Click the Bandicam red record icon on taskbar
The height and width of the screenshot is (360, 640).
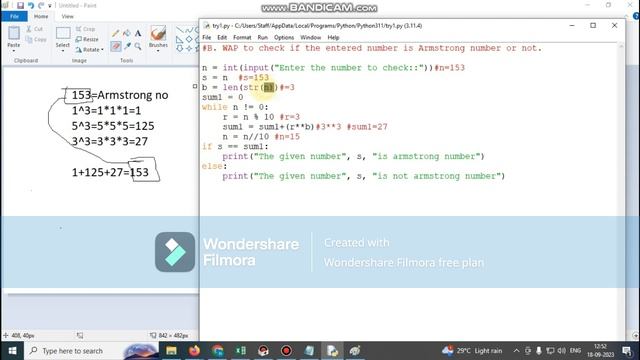point(286,351)
